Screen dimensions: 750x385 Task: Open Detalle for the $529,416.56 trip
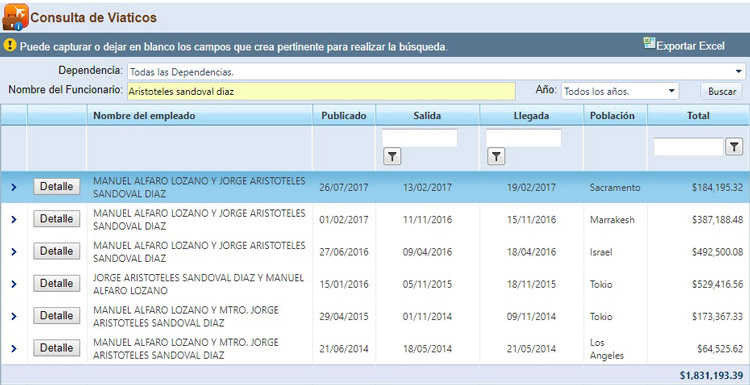(56, 283)
